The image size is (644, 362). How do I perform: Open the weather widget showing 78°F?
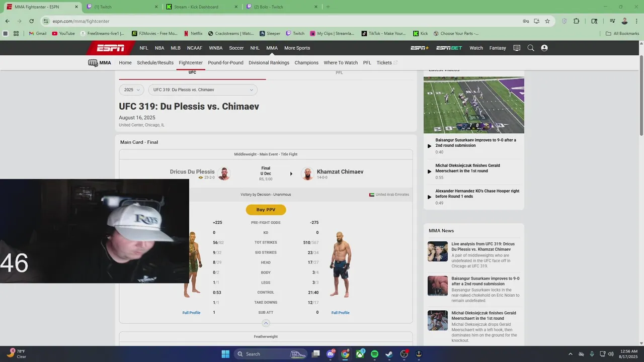coord(17,354)
